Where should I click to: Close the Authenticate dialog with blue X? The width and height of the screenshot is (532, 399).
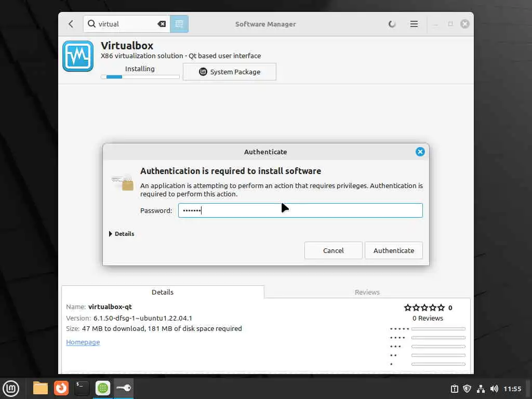(x=420, y=152)
